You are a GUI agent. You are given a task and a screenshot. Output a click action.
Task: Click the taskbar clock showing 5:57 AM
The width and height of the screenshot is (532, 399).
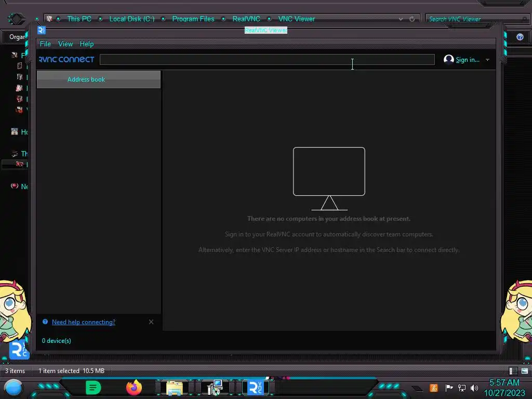[x=504, y=388]
